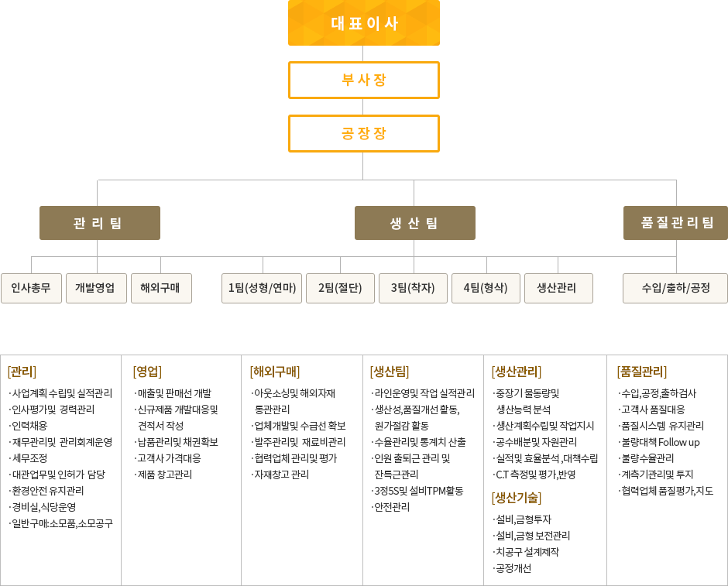Click the 3정5S및 설비TPM활동 line

[417, 491]
